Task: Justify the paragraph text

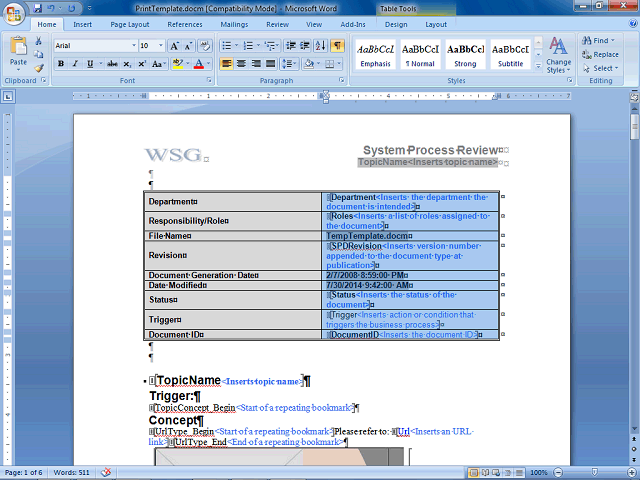Action: point(271,64)
